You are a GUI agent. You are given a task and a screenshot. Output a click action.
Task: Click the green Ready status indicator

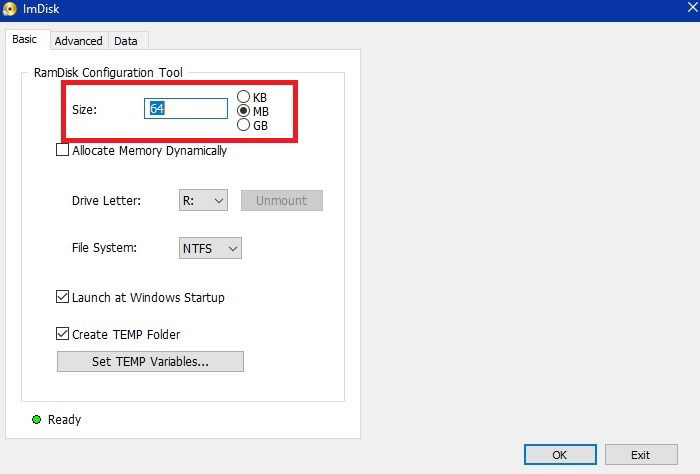tap(37, 419)
